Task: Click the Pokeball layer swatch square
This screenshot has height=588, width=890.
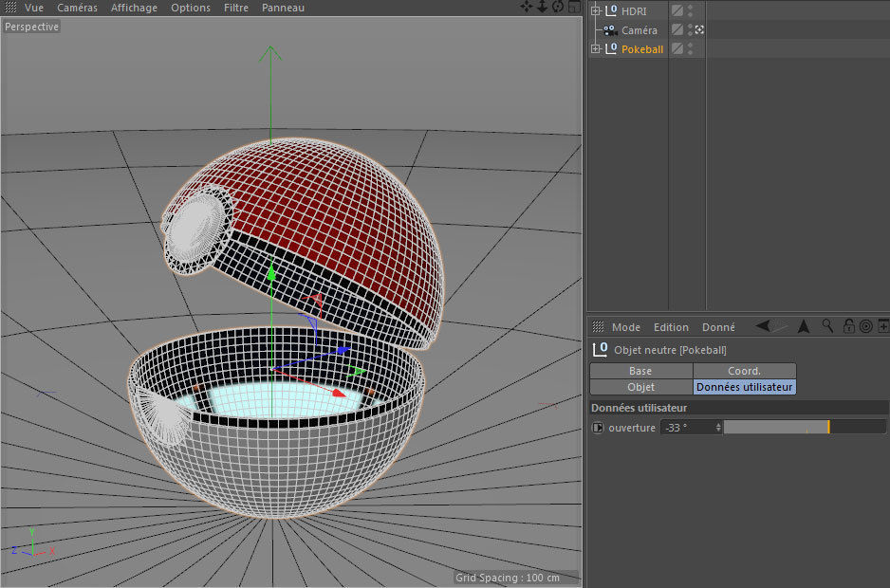Action: coord(677,48)
